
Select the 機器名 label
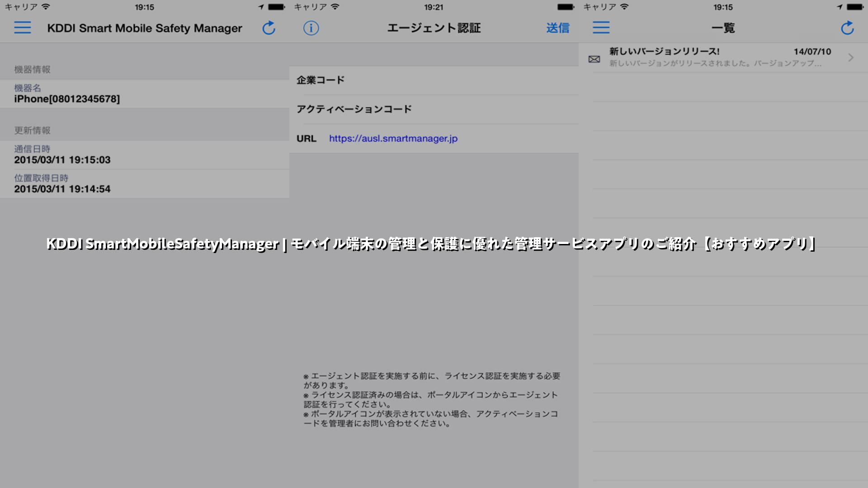(x=28, y=88)
